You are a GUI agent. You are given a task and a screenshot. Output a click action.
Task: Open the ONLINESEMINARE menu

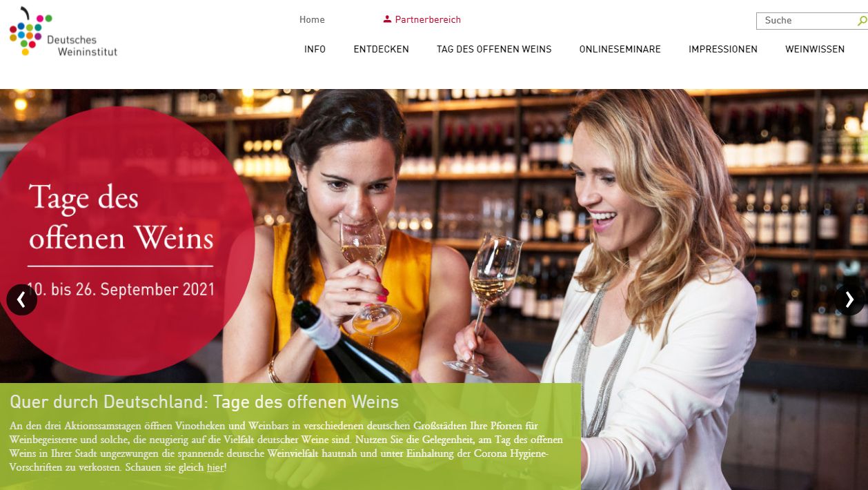tap(620, 49)
